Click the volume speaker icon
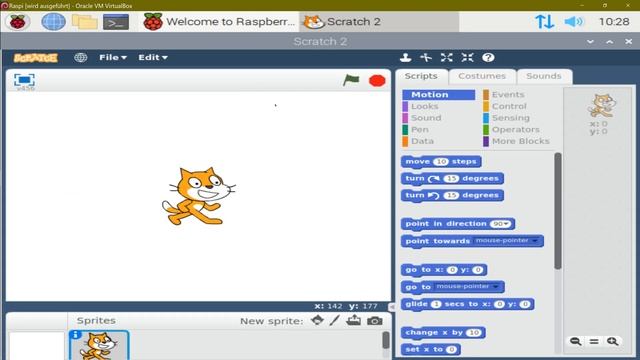Screen dimensions: 640x360 click(x=573, y=22)
